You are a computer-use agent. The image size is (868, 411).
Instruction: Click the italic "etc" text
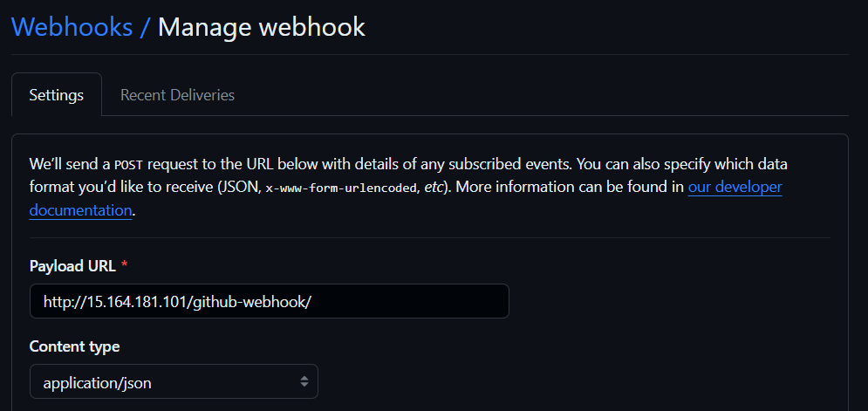pyautogui.click(x=434, y=188)
